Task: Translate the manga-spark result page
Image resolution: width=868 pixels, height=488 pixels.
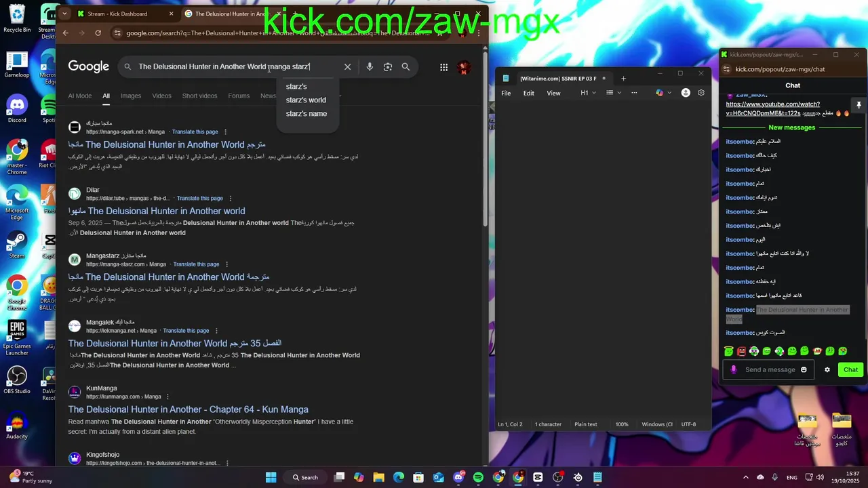Action: [195, 131]
